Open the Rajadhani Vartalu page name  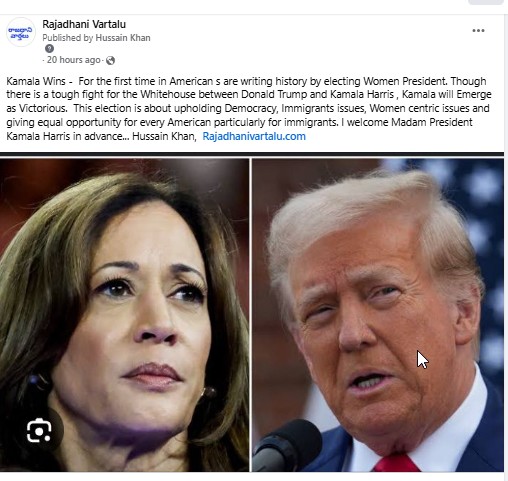(x=84, y=24)
